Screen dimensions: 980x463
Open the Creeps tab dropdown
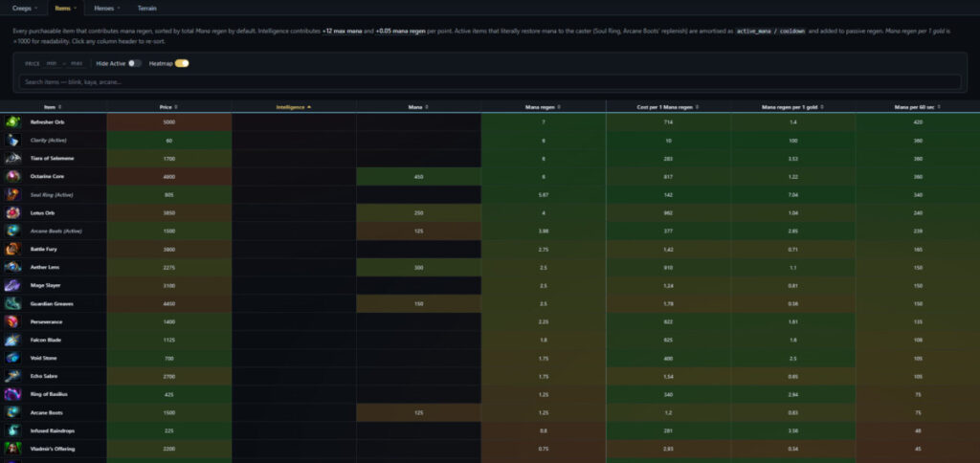point(25,8)
